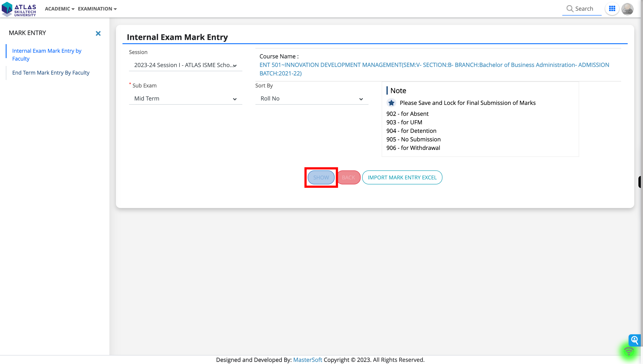This screenshot has height=364, width=643.
Task: Click the ATLAS SKILLTECH UNIVERSITY logo
Action: [20, 8]
